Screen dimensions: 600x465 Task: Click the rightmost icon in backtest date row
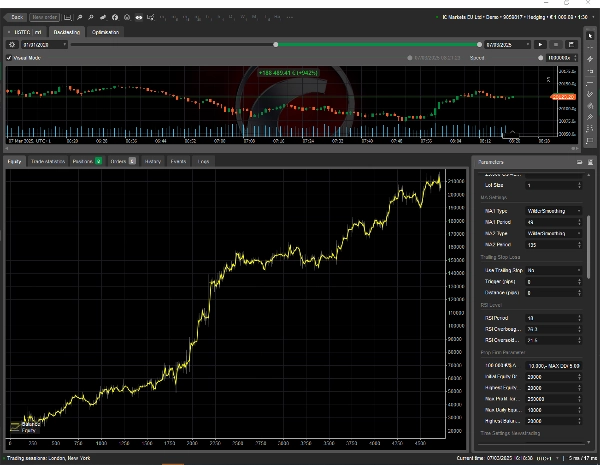point(573,44)
